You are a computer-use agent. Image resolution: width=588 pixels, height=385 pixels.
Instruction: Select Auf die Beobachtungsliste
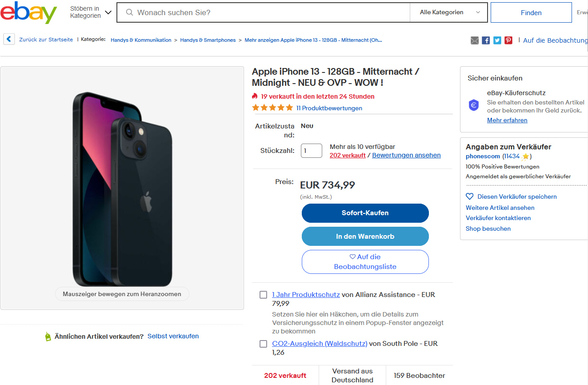[365, 262]
